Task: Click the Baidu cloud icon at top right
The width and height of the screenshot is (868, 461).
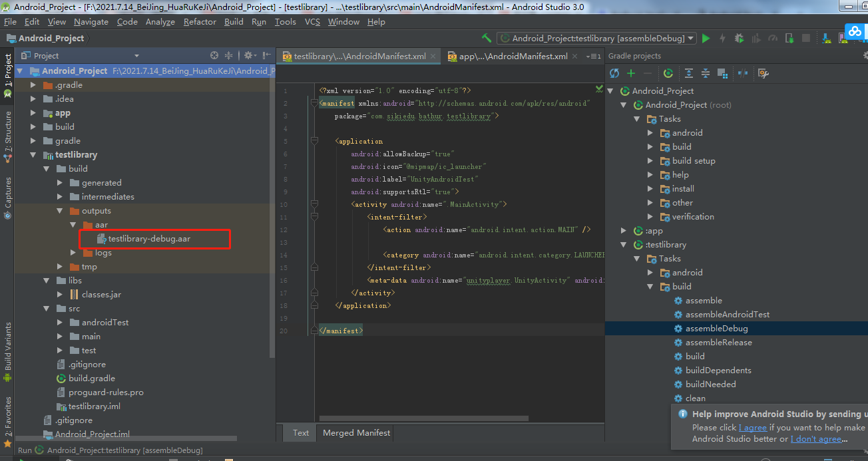Action: 856,31
